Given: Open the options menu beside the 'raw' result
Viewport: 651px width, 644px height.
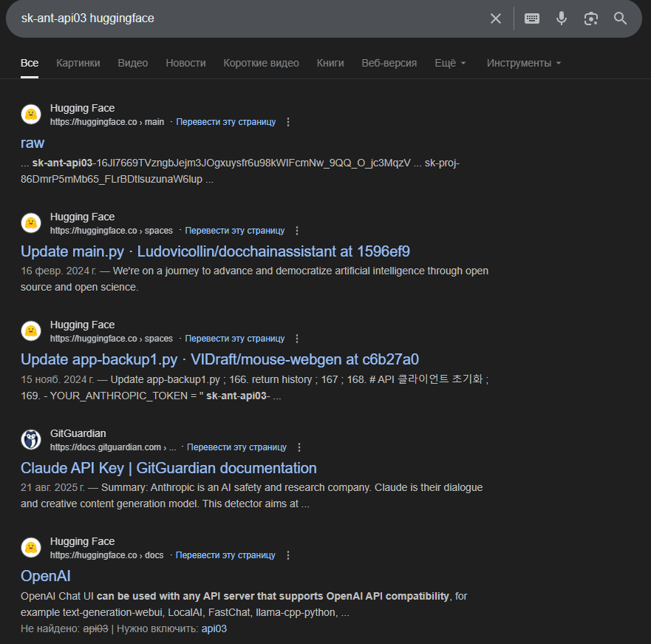Looking at the screenshot, I should (x=288, y=122).
